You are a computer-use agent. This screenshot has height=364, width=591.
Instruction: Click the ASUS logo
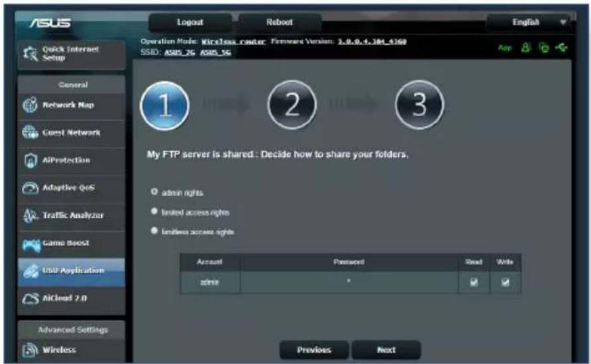coord(50,23)
